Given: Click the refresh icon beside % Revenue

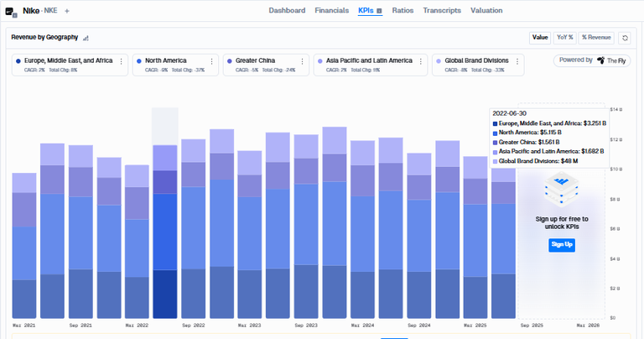Looking at the screenshot, I should (x=625, y=38).
